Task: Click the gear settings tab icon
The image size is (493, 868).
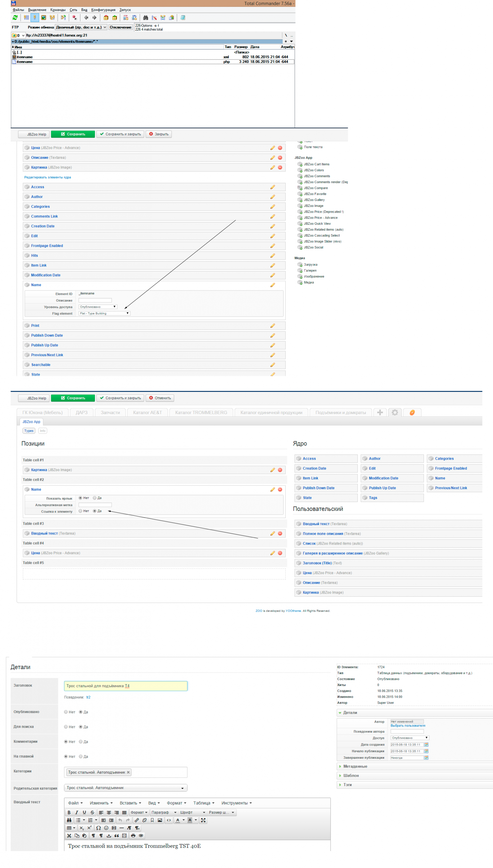Action: 395,412
